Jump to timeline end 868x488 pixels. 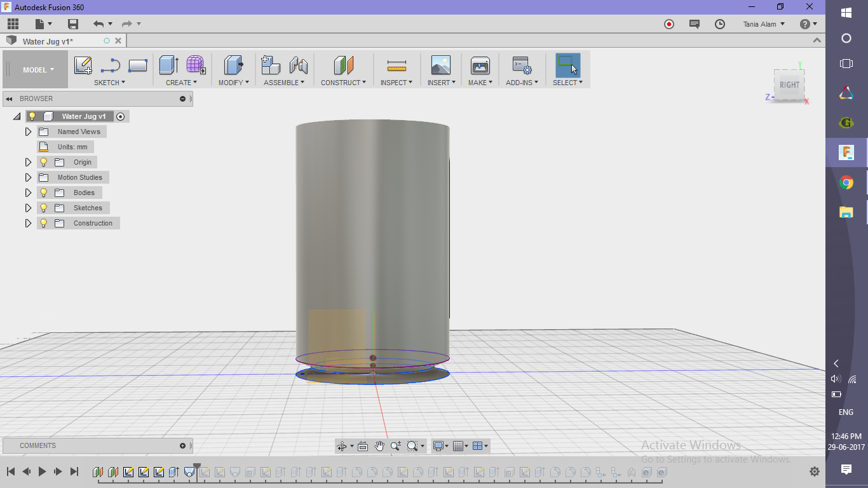point(74,471)
